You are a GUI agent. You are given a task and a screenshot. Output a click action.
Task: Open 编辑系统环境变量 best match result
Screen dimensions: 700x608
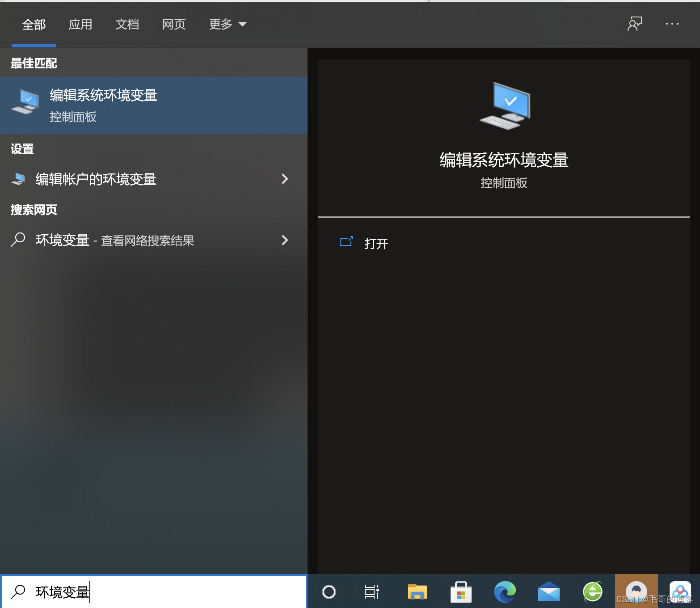154,106
